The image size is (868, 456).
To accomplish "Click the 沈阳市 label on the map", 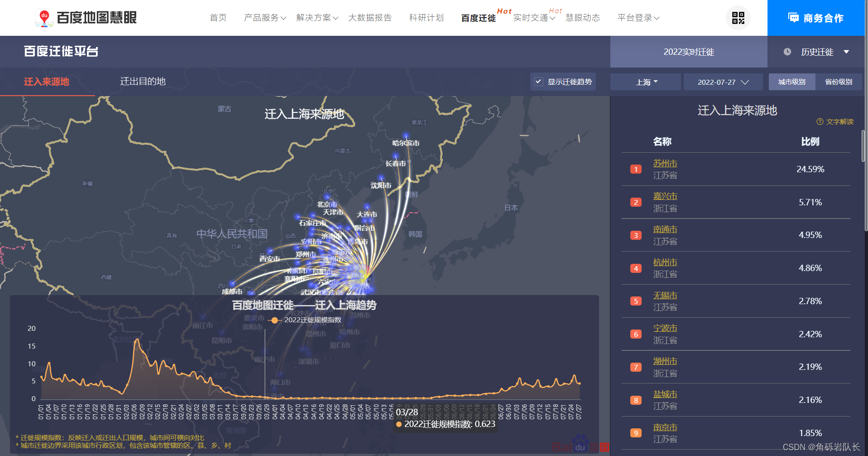I will pos(381,185).
